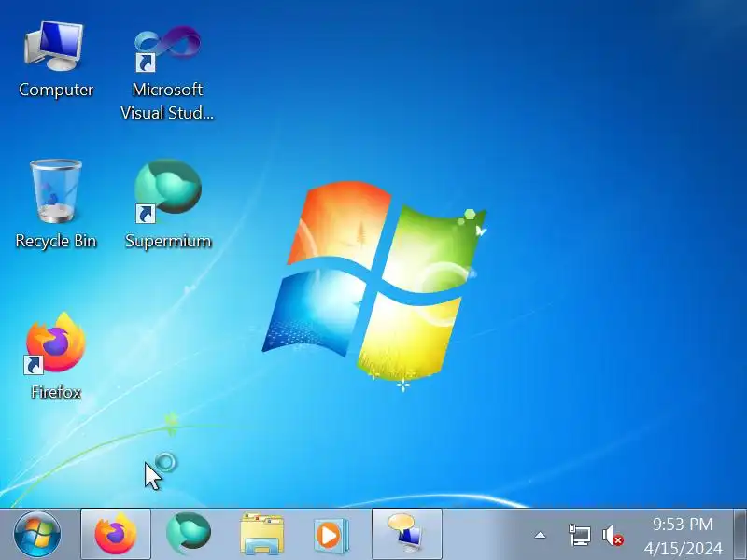Open Windows Explorer from the taskbar

[261, 534]
